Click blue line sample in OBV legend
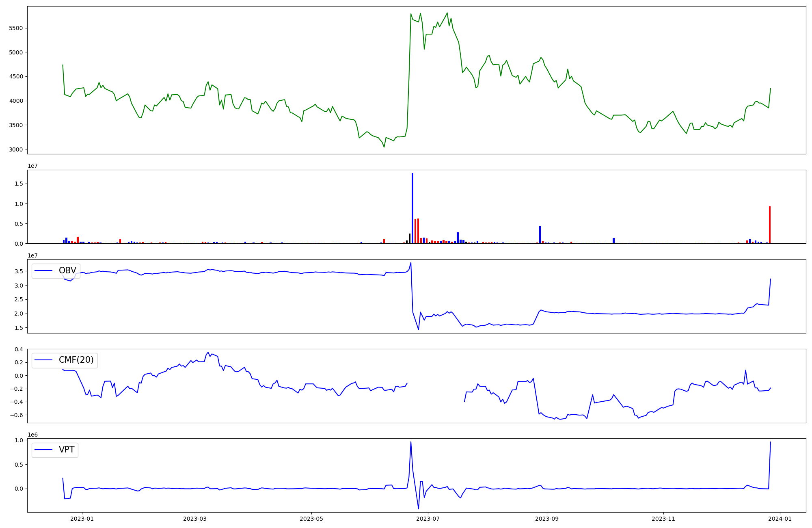This screenshot has width=812, height=528. [43, 270]
